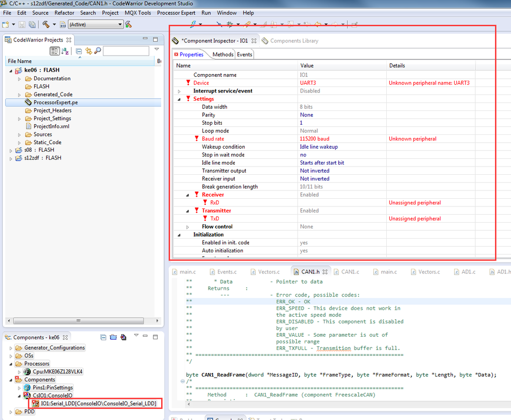This screenshot has height=420, width=511.
Task: Collapse the Settings property group
Action: coord(180,99)
